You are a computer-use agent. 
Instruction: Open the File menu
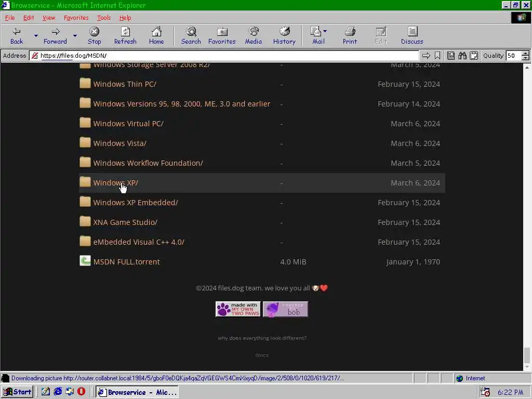[10, 18]
